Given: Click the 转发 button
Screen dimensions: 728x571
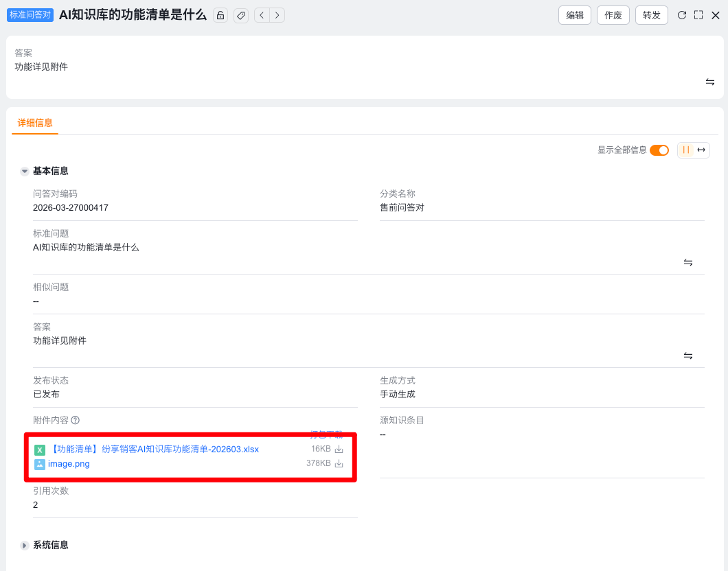Looking at the screenshot, I should pyautogui.click(x=651, y=15).
